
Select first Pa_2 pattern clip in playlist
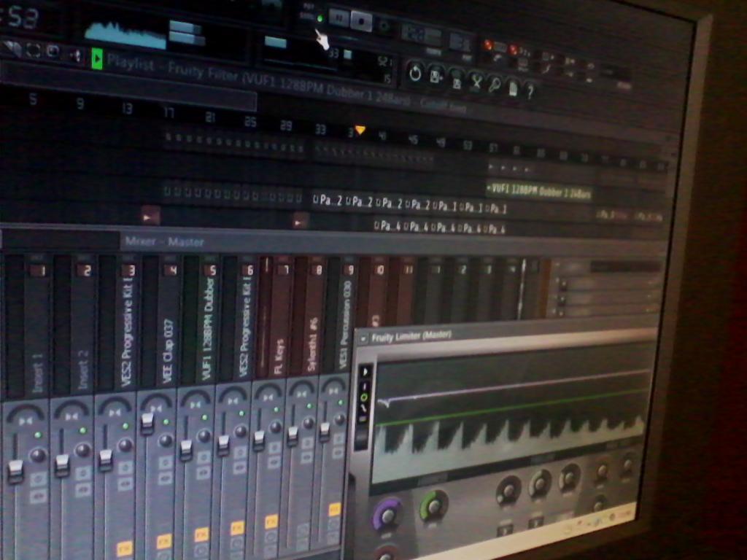328,201
